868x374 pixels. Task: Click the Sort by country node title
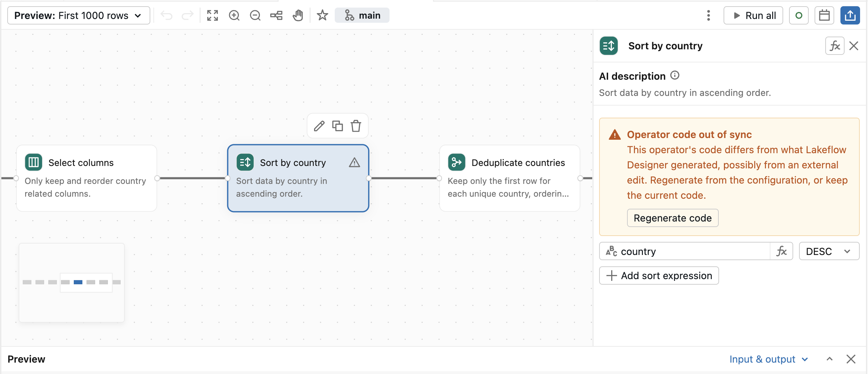[293, 163]
